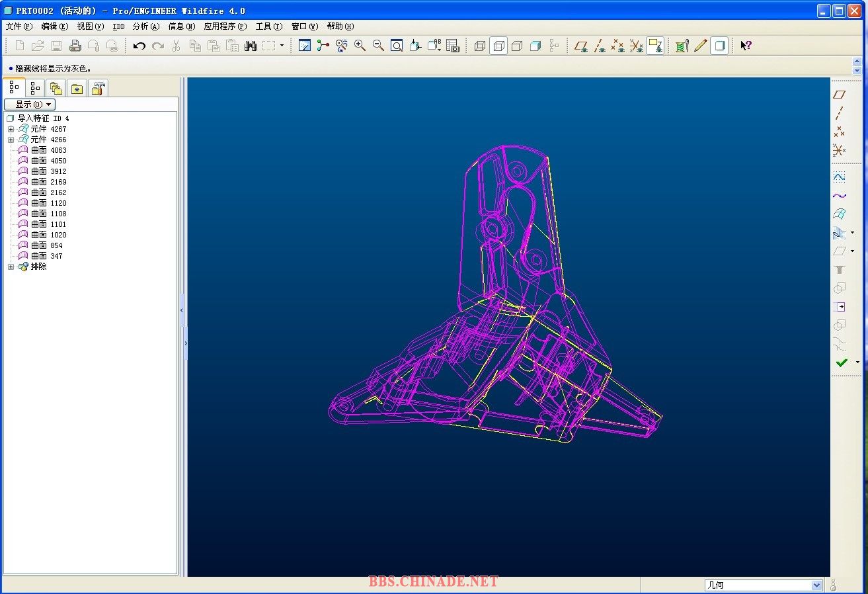The height and width of the screenshot is (594, 868).
Task: Open the 显示 dropdown in model tree
Action: pos(30,105)
